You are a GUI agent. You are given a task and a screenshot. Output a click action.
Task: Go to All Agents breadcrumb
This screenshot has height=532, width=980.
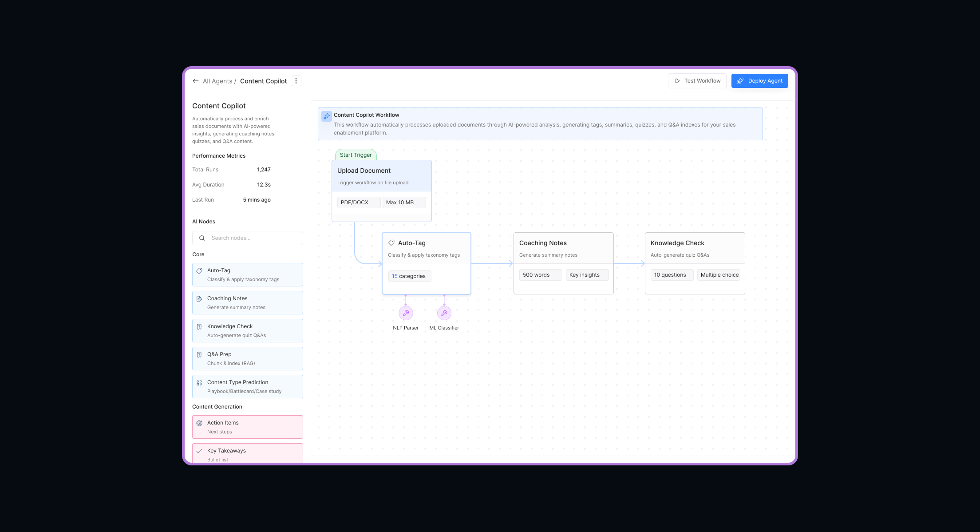pos(217,81)
